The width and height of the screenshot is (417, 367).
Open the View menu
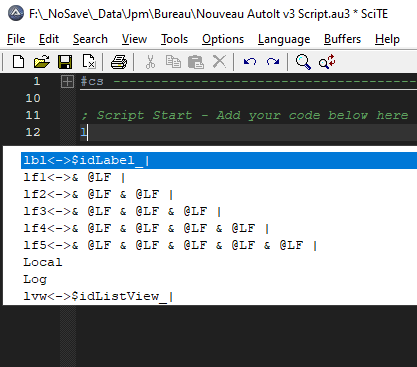pyautogui.click(x=134, y=39)
